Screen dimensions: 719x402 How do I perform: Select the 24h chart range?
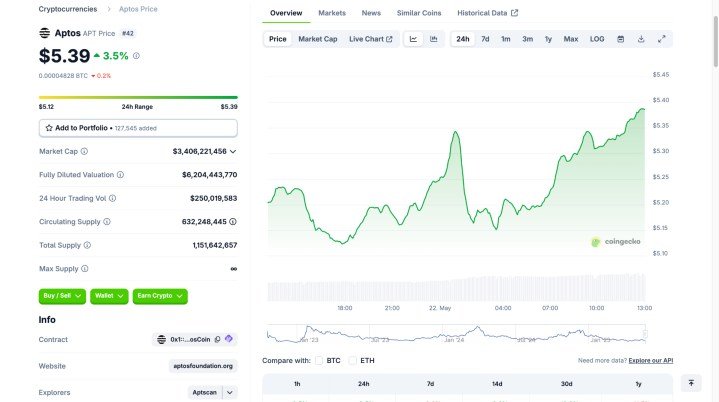click(463, 39)
